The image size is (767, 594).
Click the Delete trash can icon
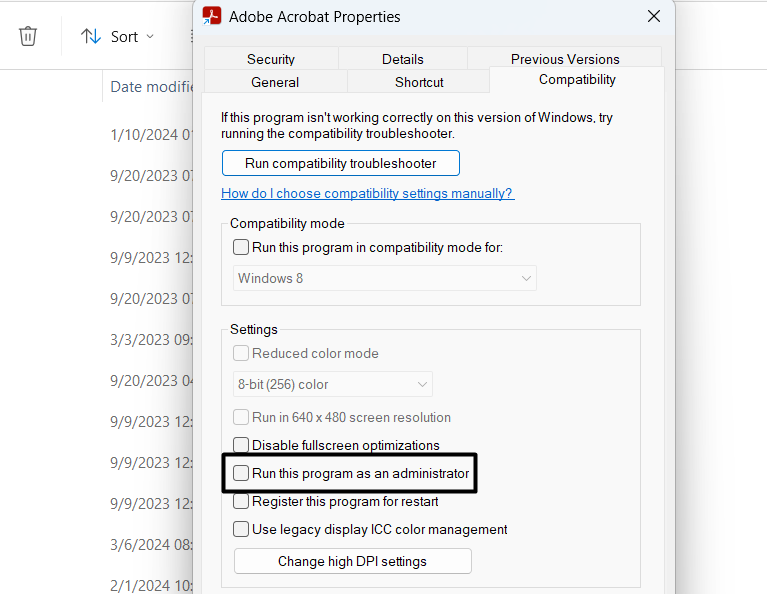28,36
